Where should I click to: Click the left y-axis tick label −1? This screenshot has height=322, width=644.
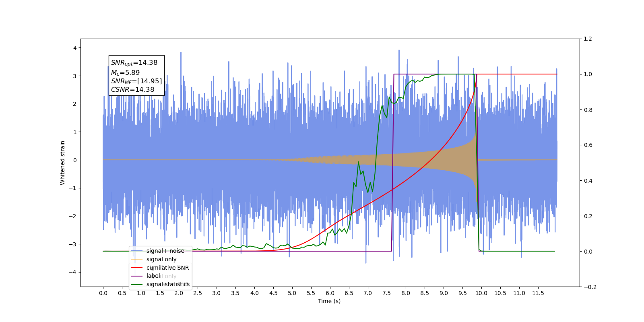point(73,188)
